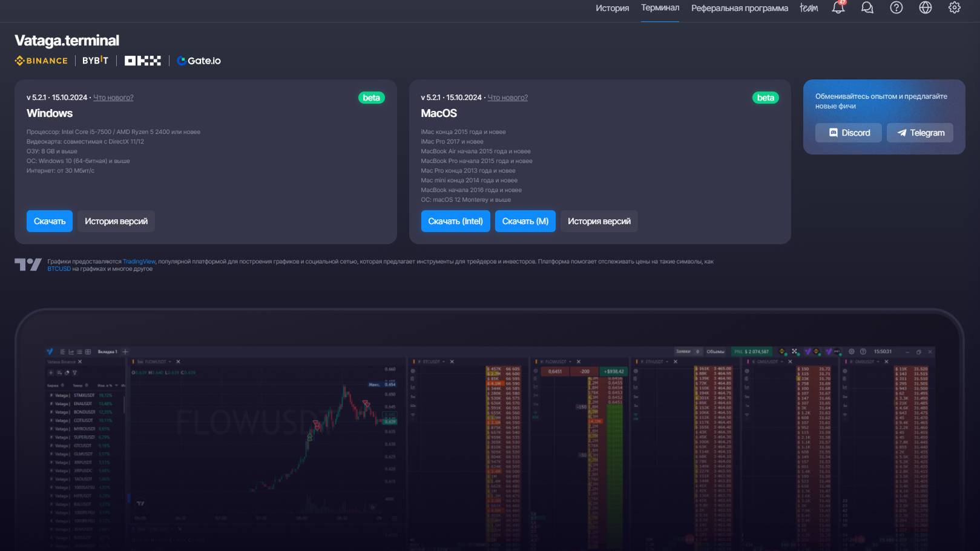Viewport: 980px width, 551px height.
Task: Select 'MacBook Pro начала 2015 года' line
Action: click(477, 161)
